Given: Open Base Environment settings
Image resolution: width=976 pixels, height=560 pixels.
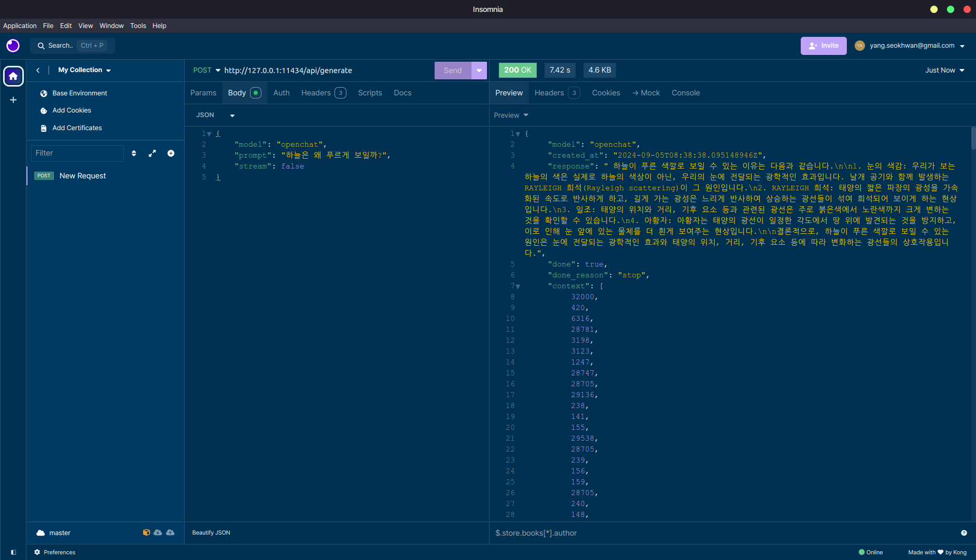Looking at the screenshot, I should pos(74,93).
